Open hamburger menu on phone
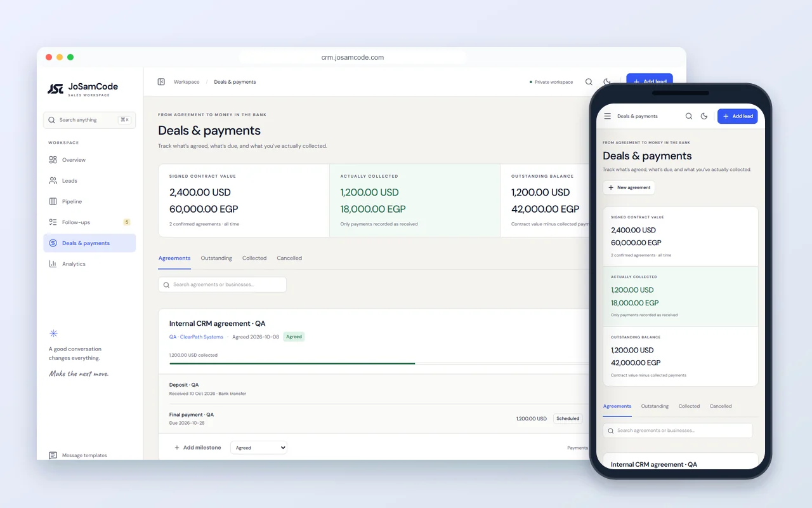812x508 pixels. 608,116
